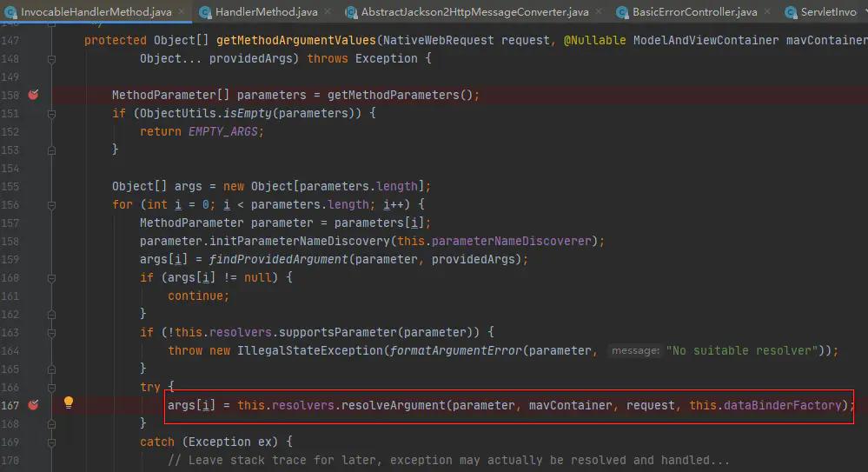
Task: Switch to the InvocableHandlerMethod.java tab
Action: (96, 11)
